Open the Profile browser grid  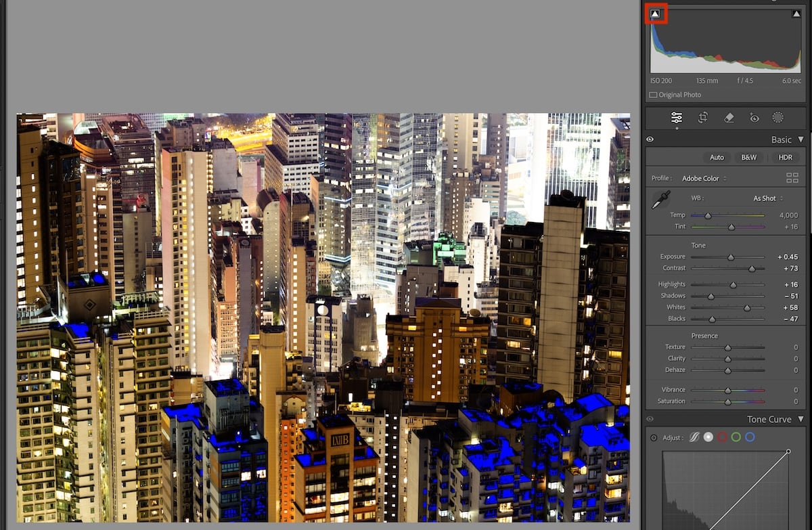pyautogui.click(x=792, y=178)
